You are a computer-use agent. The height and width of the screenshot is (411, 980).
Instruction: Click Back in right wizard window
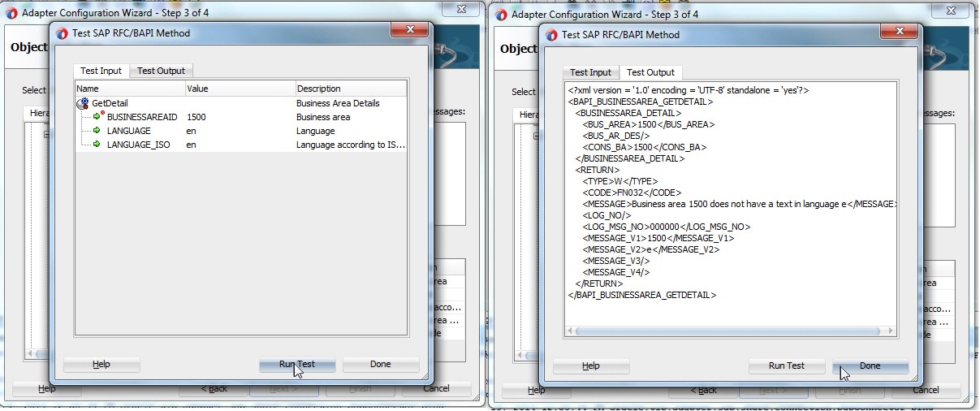coord(703,390)
